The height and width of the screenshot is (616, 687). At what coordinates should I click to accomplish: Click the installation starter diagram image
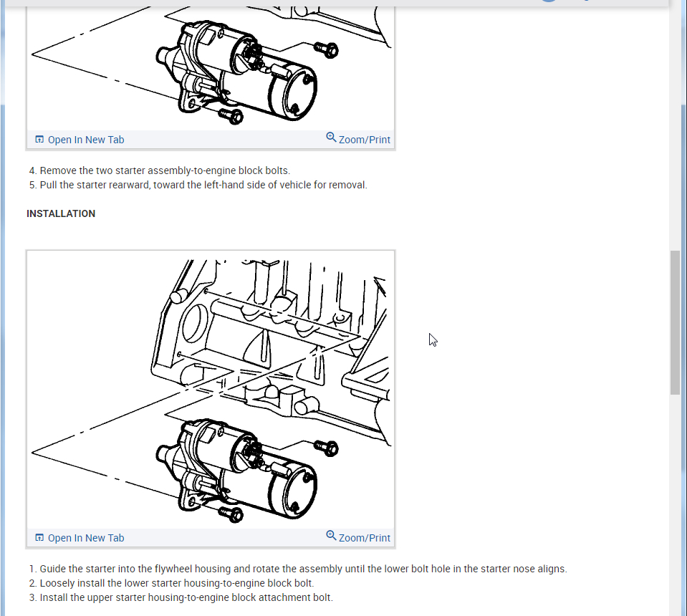[211, 390]
